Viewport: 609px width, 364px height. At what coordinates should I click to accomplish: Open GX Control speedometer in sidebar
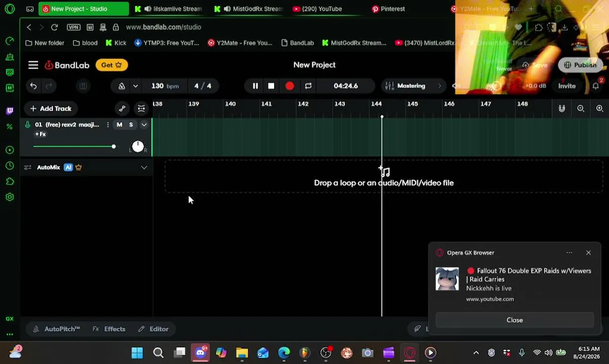(10, 40)
